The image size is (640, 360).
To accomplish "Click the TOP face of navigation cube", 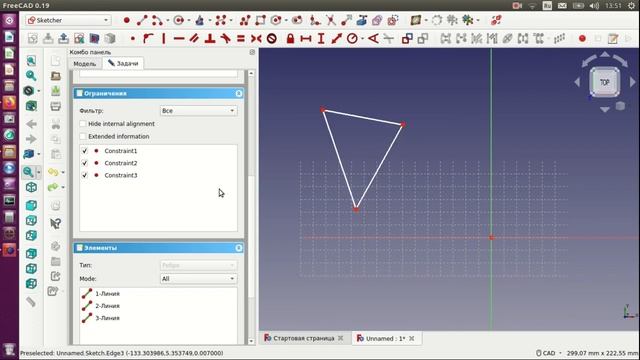I will [604, 82].
